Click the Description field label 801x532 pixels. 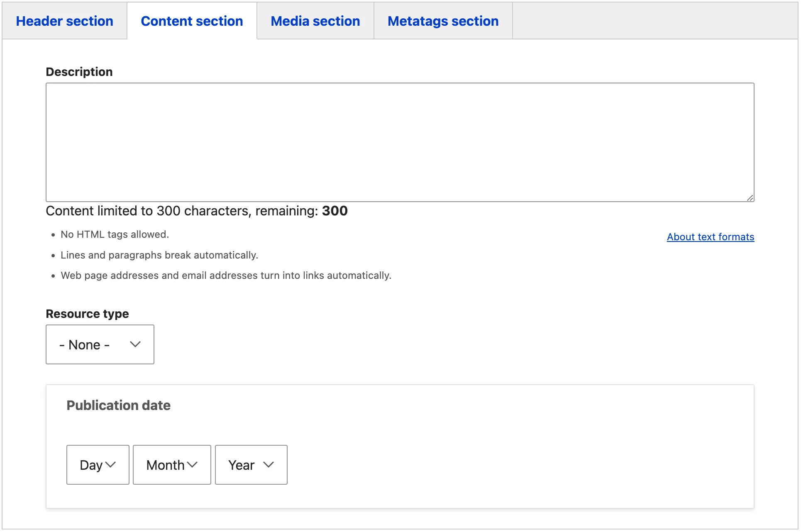tap(79, 72)
